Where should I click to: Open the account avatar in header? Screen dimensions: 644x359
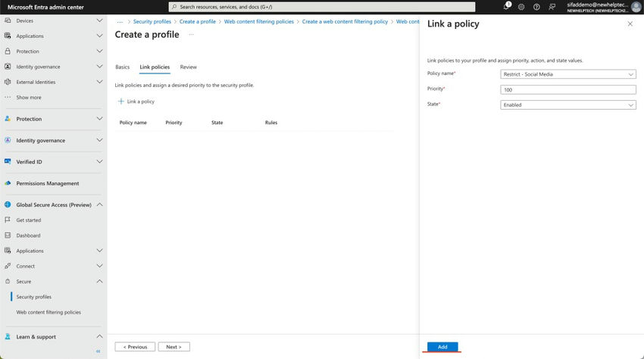(636, 7)
